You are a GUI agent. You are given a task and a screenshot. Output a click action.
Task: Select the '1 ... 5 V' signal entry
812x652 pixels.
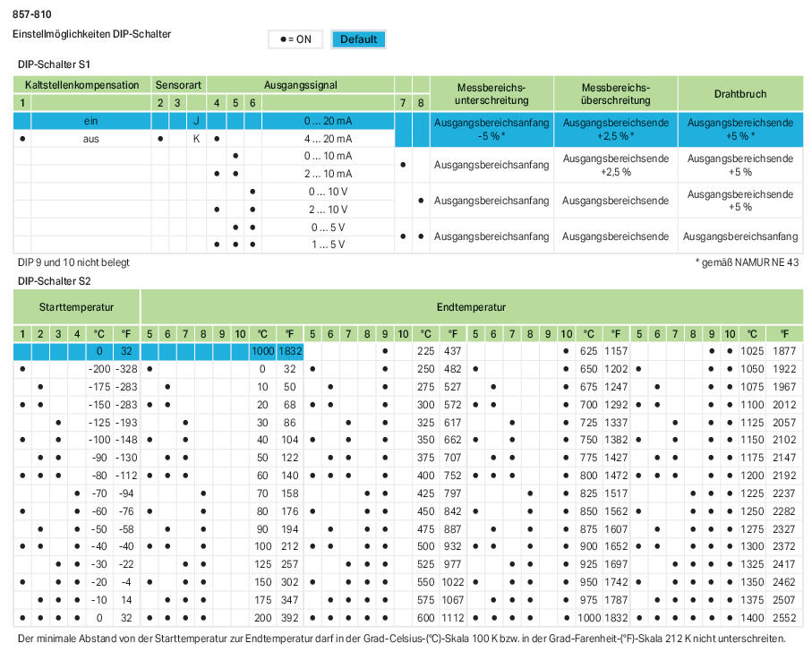328,244
